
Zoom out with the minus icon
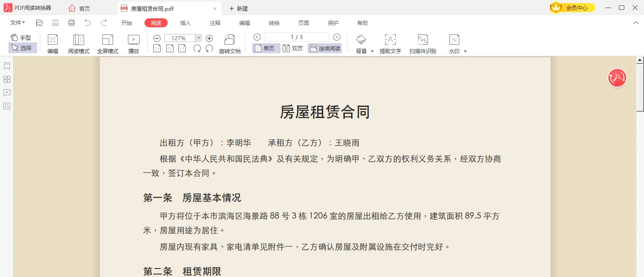157,38
